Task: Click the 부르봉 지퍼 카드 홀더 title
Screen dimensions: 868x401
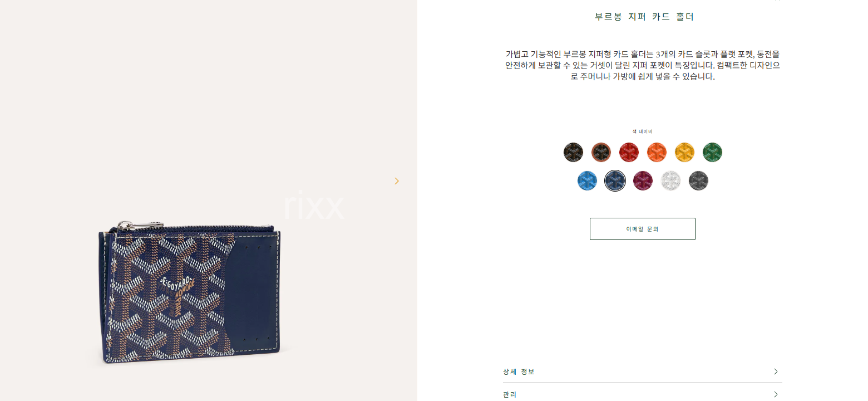Action: [x=644, y=17]
